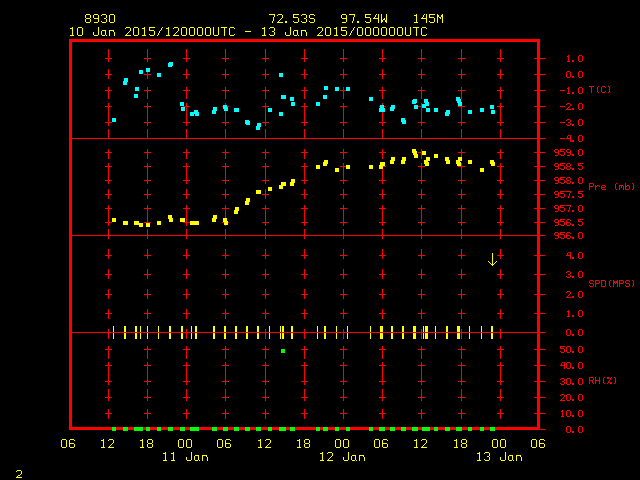
Task: Click the 12 Jan date label
Action: [342, 457]
